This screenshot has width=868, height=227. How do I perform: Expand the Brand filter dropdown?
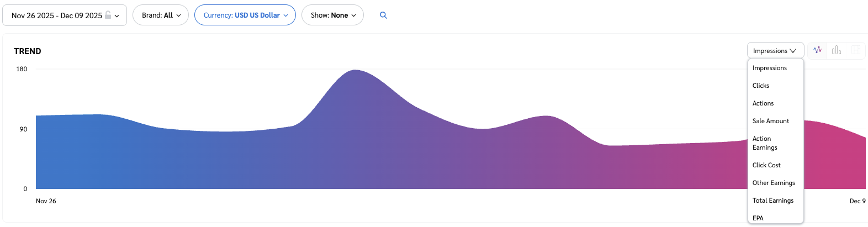click(x=161, y=15)
